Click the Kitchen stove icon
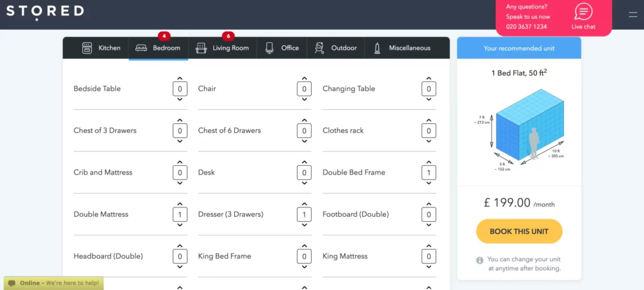 (87, 48)
